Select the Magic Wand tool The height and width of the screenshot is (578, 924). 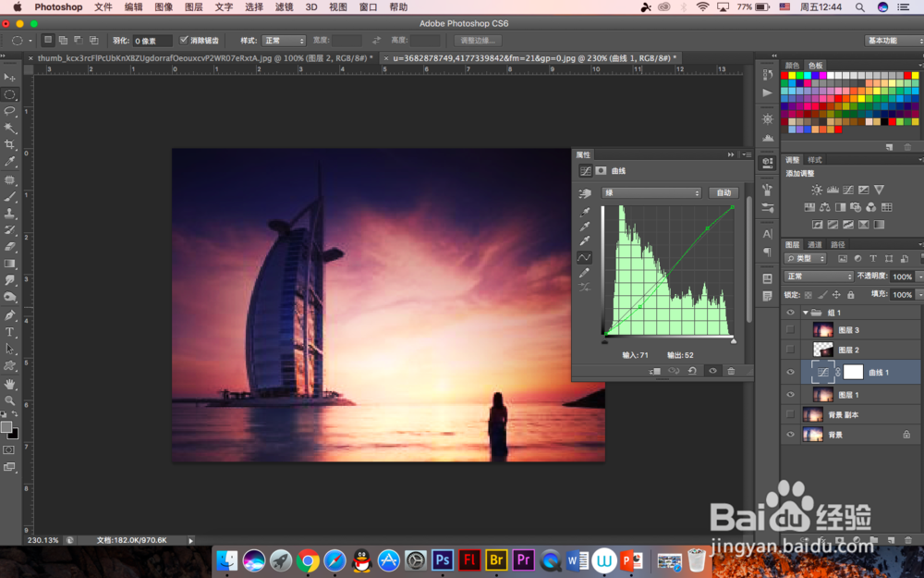point(10,128)
